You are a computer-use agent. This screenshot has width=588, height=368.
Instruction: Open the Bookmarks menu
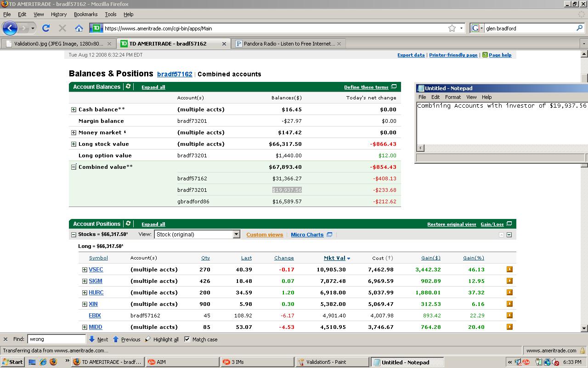[x=85, y=14]
